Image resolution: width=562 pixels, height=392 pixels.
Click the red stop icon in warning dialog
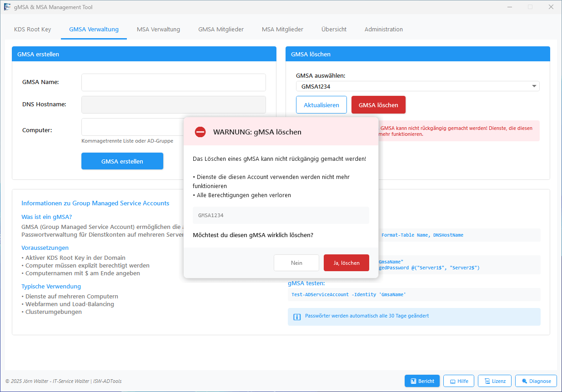tap(200, 132)
